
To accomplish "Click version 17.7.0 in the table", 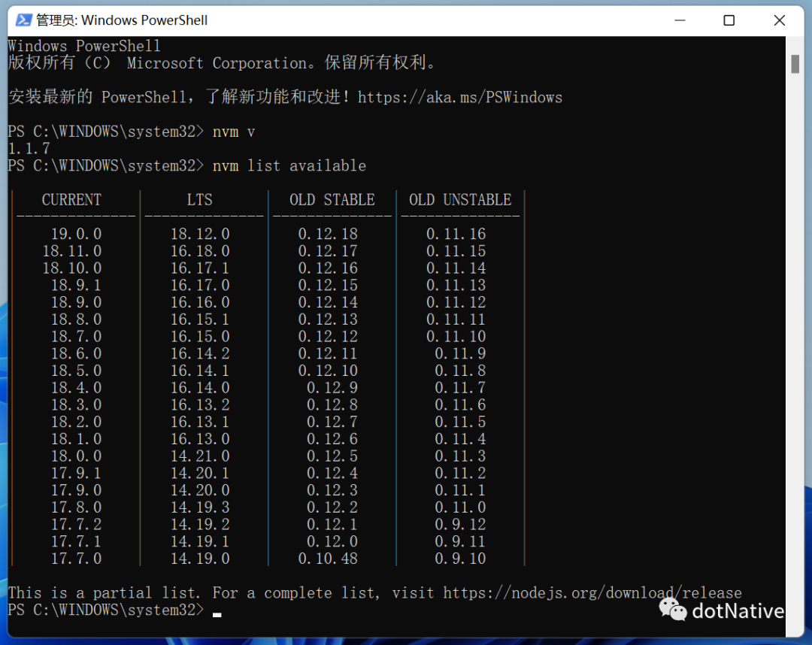I will [76, 559].
